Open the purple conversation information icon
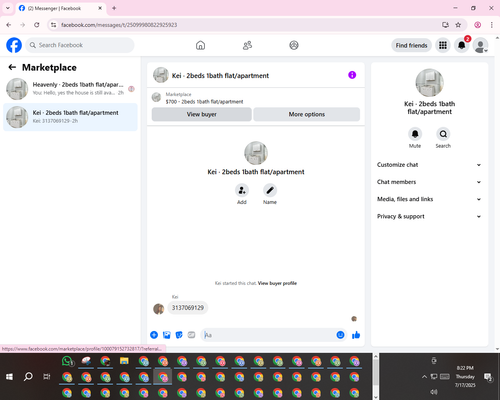500x400 pixels. point(352,75)
